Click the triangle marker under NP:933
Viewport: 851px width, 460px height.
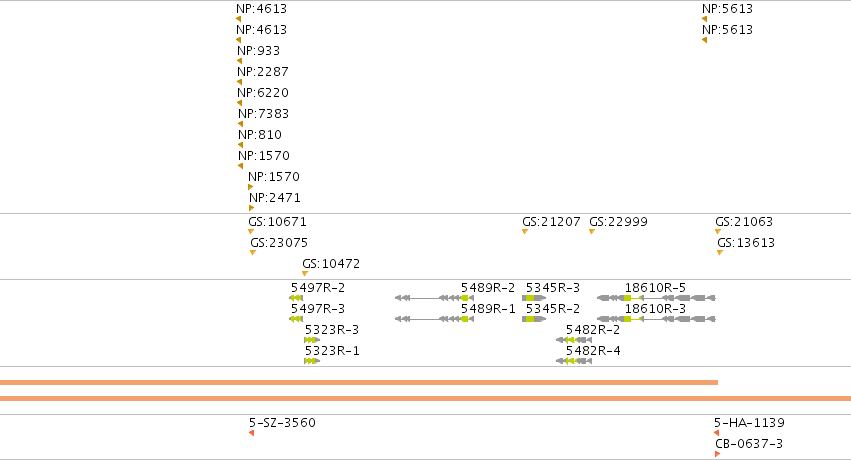239,61
